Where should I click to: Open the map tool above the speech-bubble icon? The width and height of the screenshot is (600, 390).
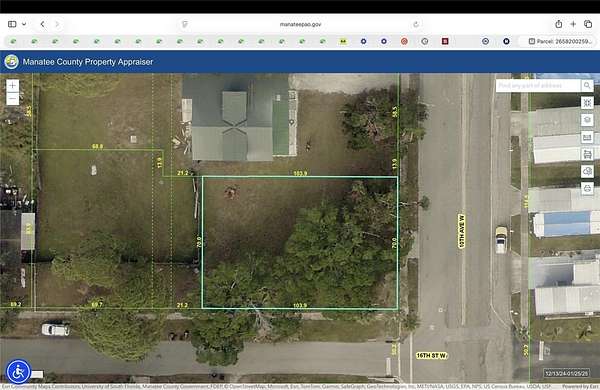tap(587, 154)
